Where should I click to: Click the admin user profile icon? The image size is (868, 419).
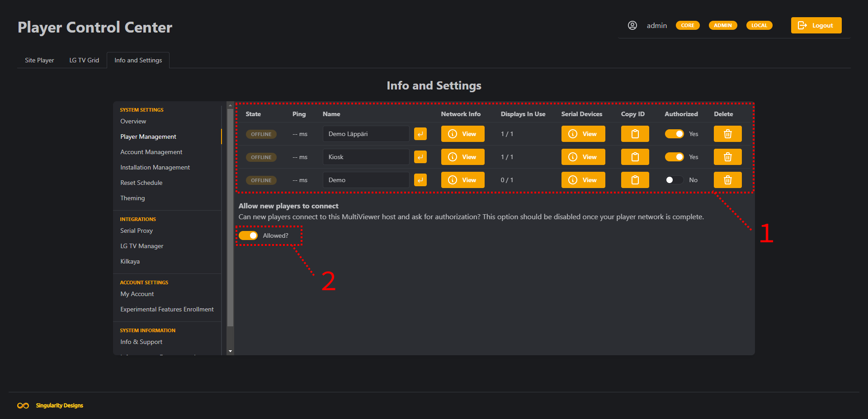tap(632, 25)
